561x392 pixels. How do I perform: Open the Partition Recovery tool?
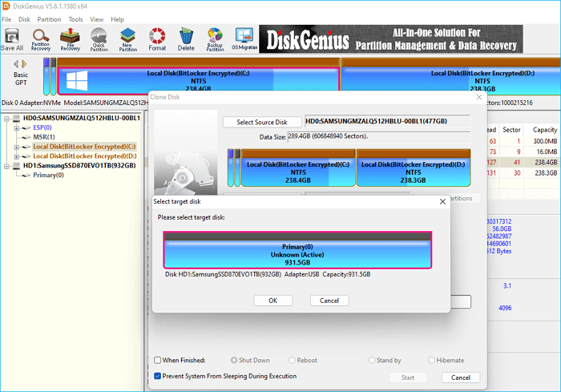point(41,39)
